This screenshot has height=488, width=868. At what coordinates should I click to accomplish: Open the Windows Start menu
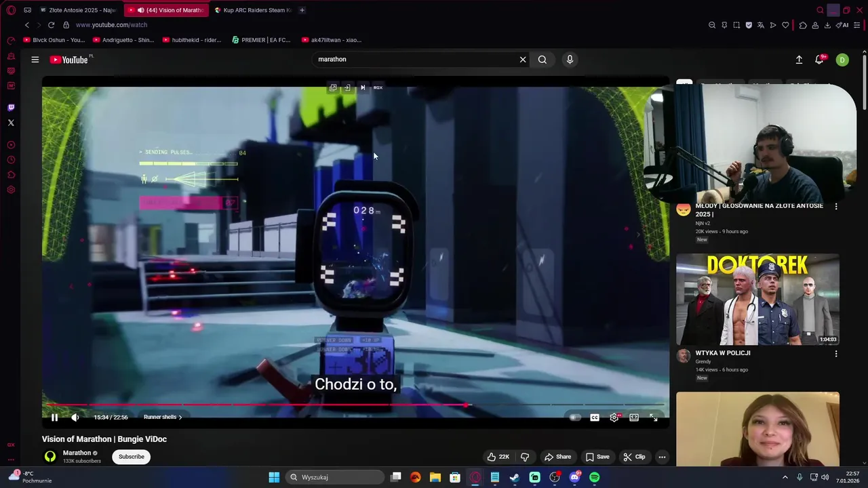coord(274,477)
